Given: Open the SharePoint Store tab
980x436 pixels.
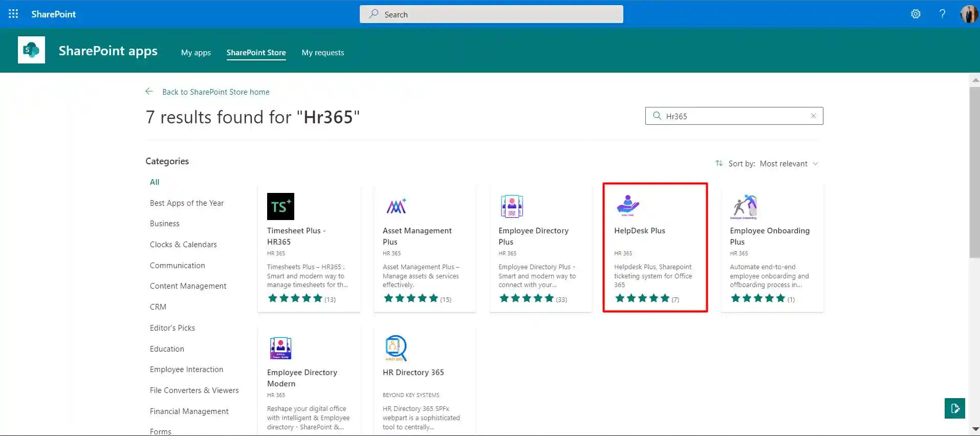Looking at the screenshot, I should 256,53.
